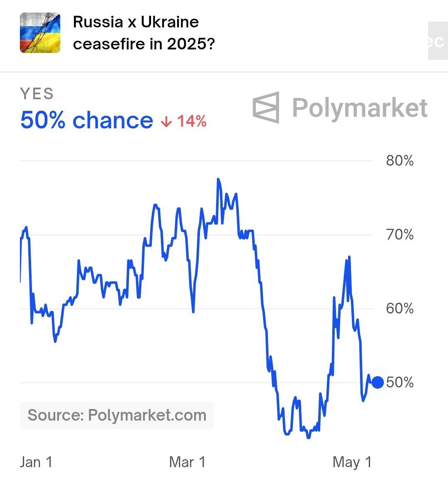This screenshot has height=480, width=448.
Task: Click the red 14% change value
Action: coord(192,121)
